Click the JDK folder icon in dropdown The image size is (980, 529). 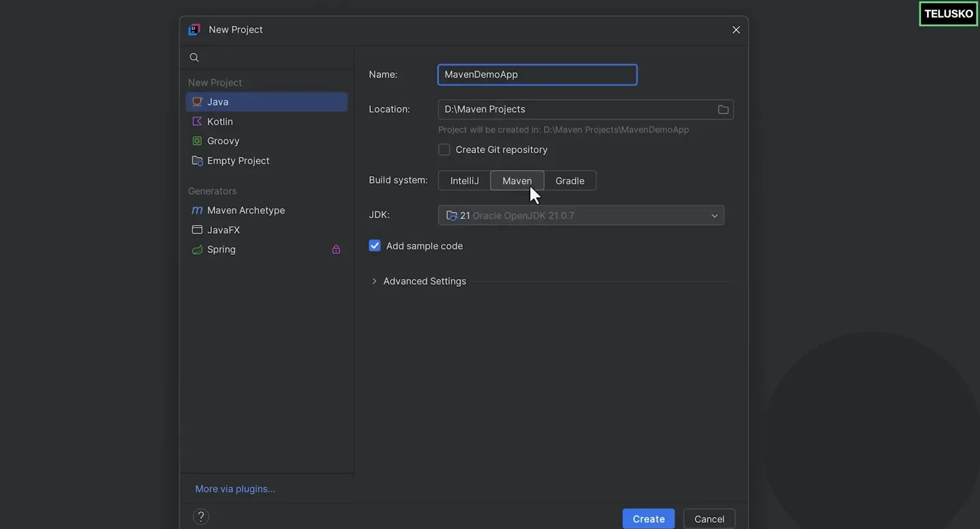coord(451,216)
